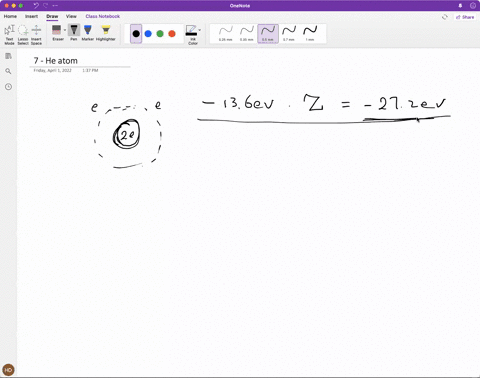Open the quick access more options ellipsis
The height and width of the screenshot is (378, 480).
pyautogui.click(x=55, y=6)
